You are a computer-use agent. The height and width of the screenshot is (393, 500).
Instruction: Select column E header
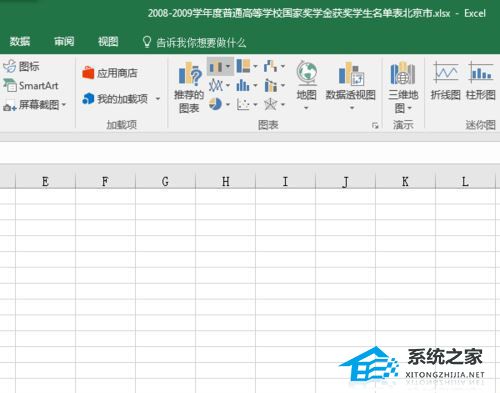[45, 181]
